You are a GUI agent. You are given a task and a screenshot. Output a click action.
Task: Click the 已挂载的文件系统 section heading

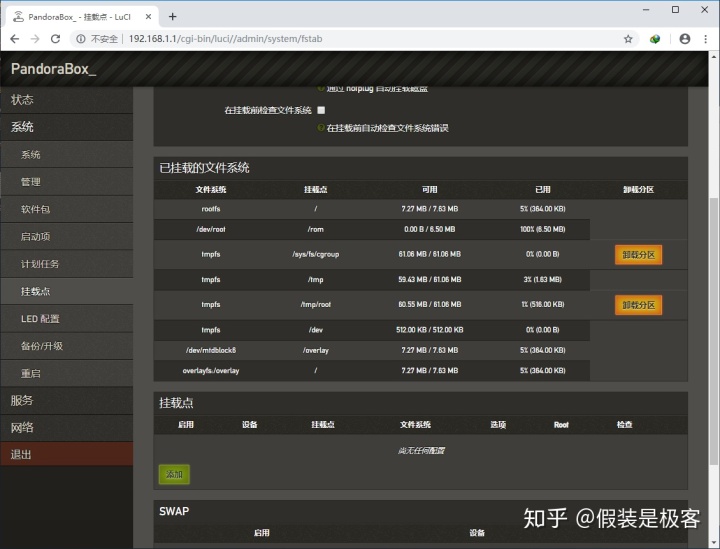click(x=204, y=168)
